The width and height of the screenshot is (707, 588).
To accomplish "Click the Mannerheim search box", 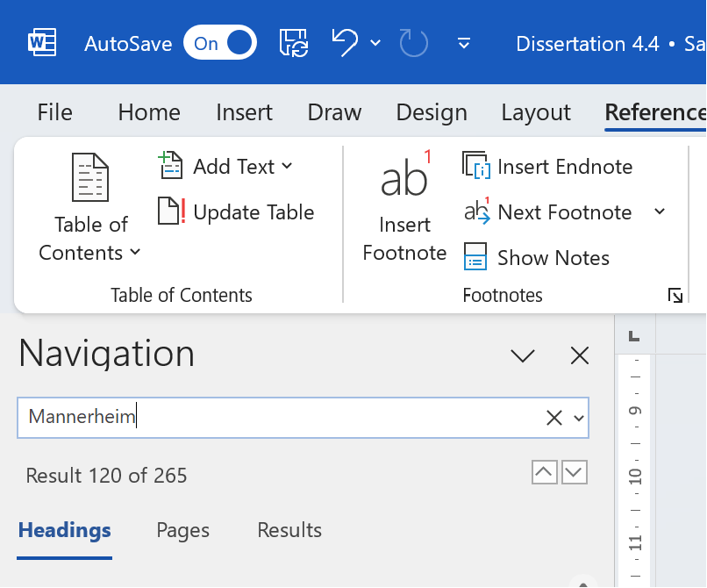I will 303,418.
